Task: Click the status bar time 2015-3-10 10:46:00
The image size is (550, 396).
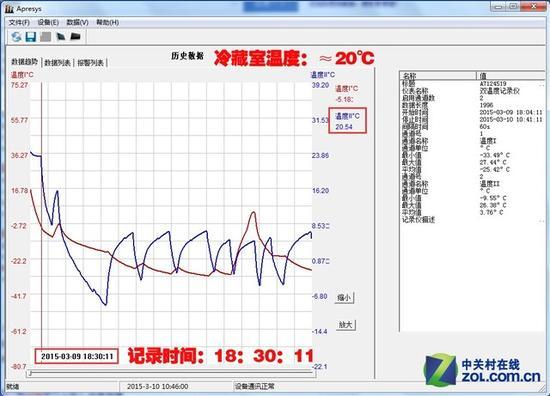Action: (x=157, y=387)
